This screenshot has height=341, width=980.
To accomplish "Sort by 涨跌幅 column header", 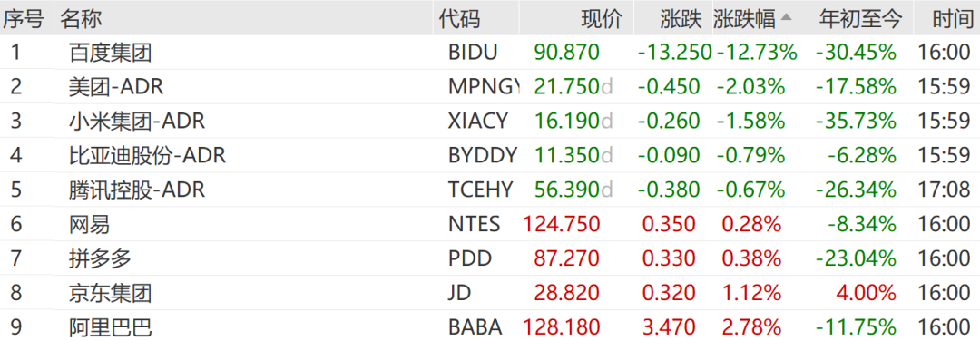I will pyautogui.click(x=744, y=19).
